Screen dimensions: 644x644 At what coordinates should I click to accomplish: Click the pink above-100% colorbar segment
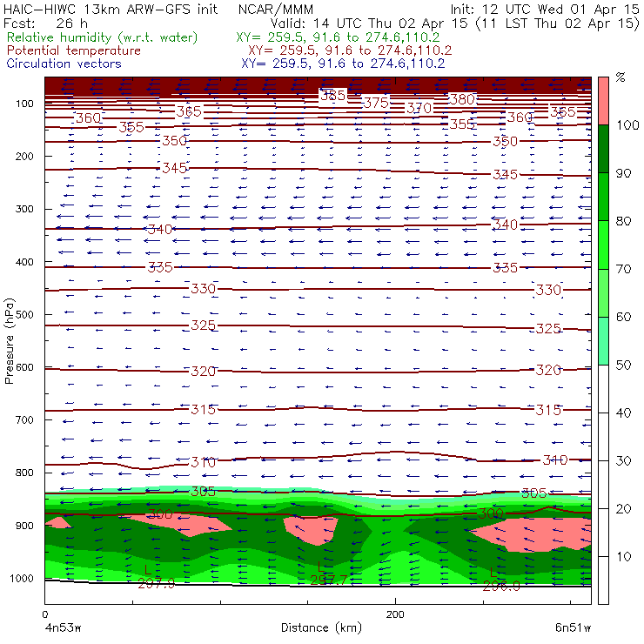[603, 101]
